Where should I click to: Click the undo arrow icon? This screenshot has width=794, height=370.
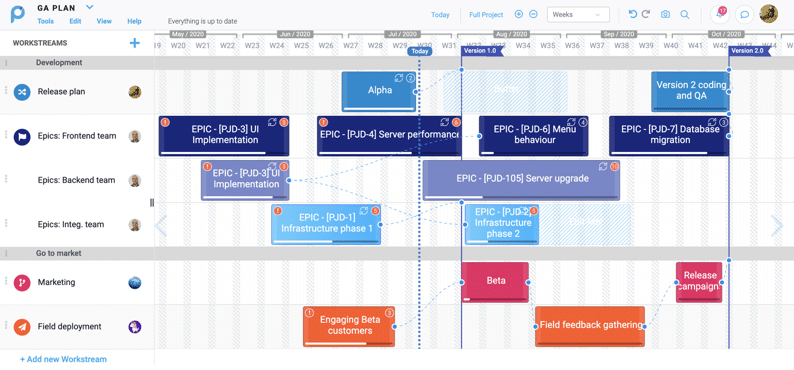click(x=632, y=14)
